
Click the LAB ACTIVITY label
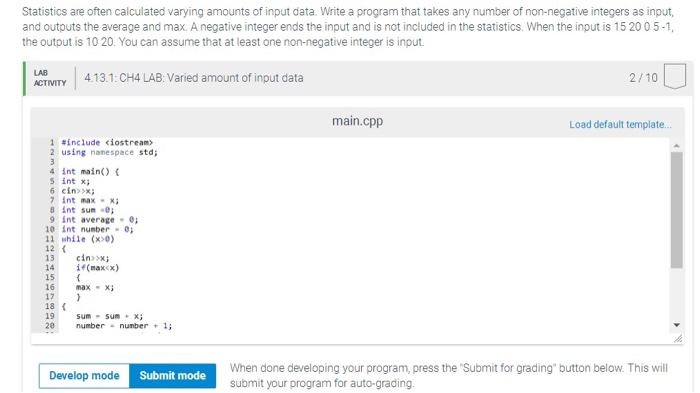50,78
